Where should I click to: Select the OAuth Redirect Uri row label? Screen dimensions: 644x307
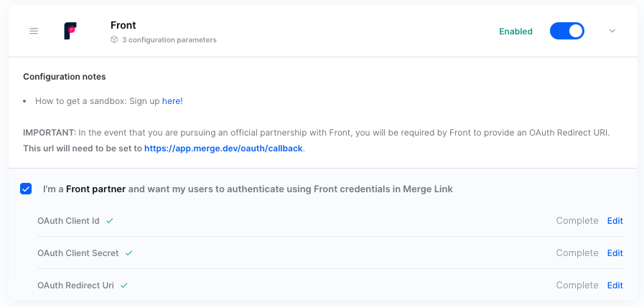[75, 285]
